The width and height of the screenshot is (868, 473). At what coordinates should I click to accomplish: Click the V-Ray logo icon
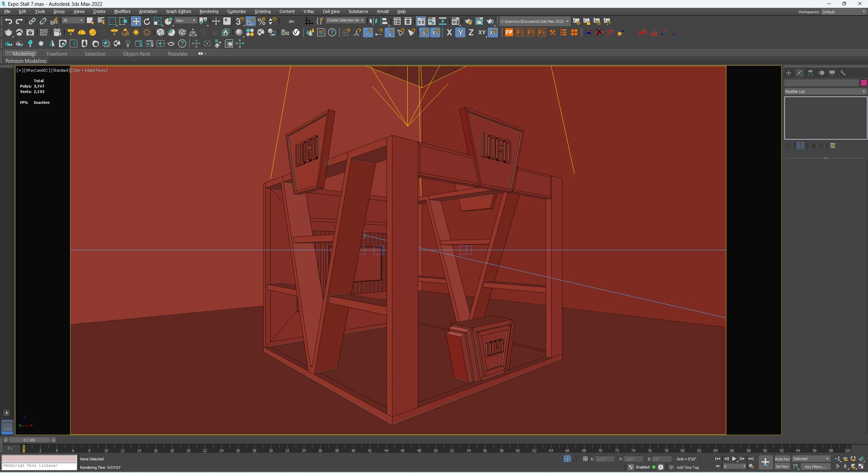point(296,33)
